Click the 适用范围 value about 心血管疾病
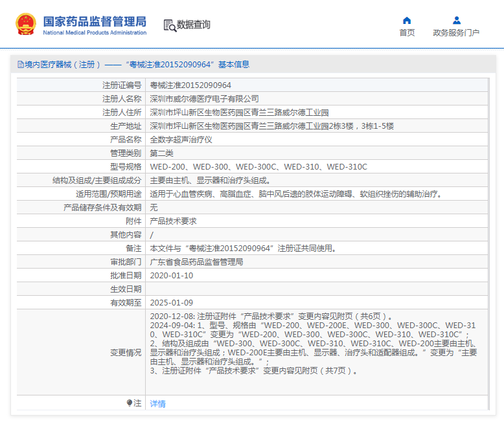 coord(296,194)
